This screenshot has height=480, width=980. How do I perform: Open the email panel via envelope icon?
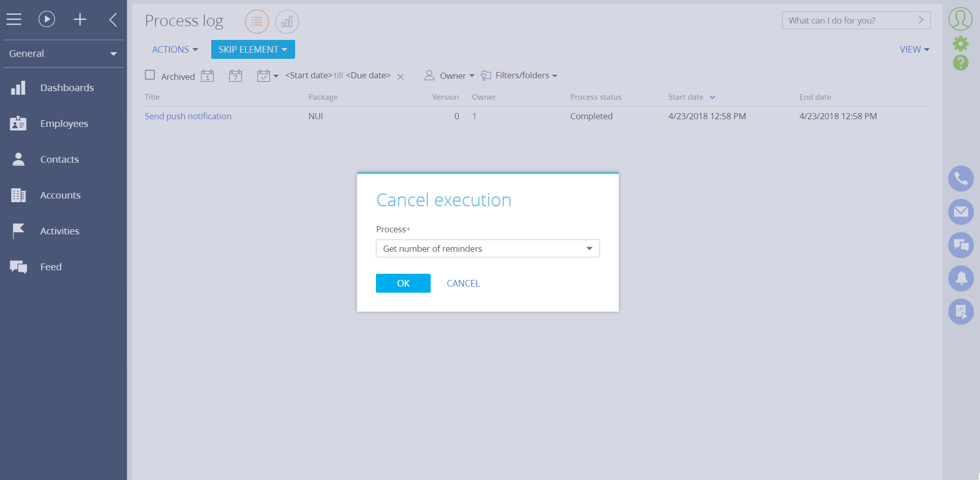pos(961,212)
